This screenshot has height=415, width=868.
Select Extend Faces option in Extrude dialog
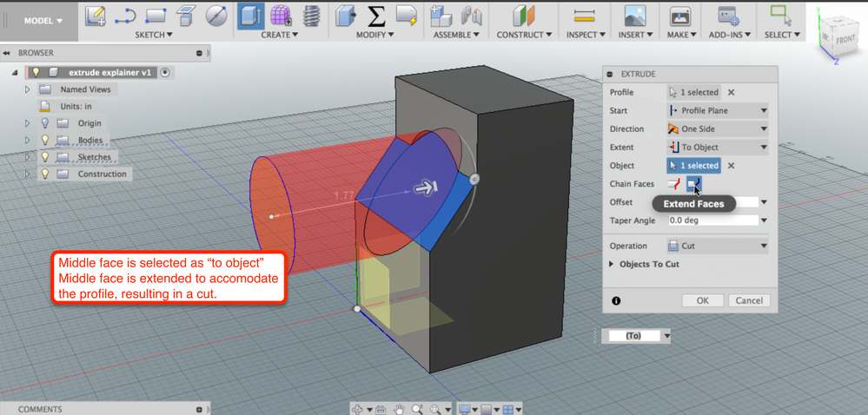click(x=693, y=184)
